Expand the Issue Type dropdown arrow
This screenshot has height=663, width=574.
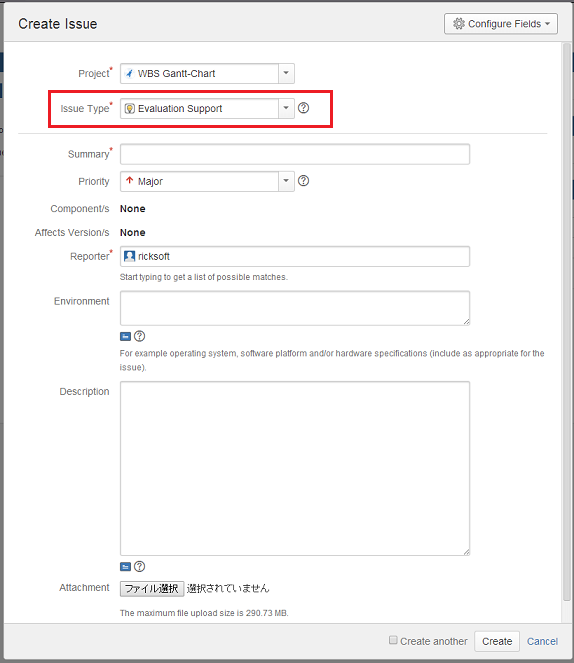286,108
